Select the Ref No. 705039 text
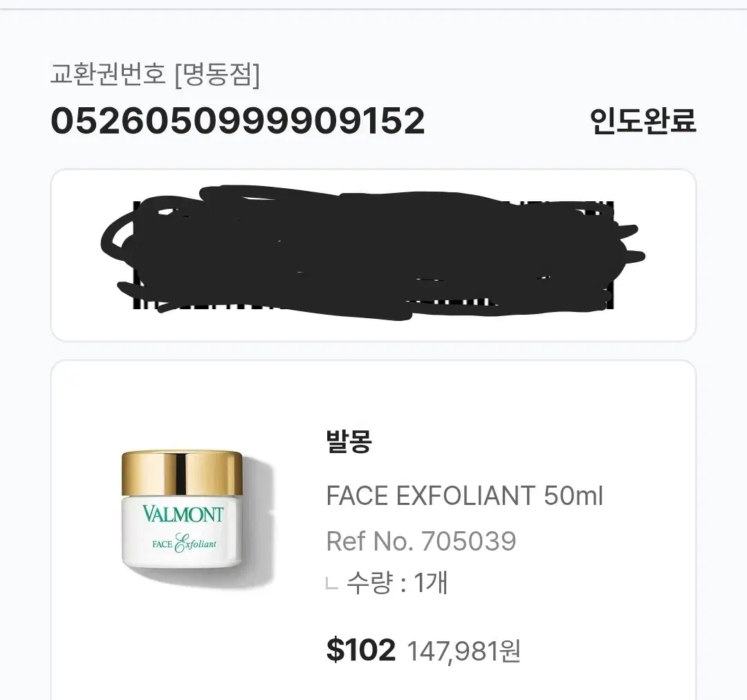 coord(421,541)
